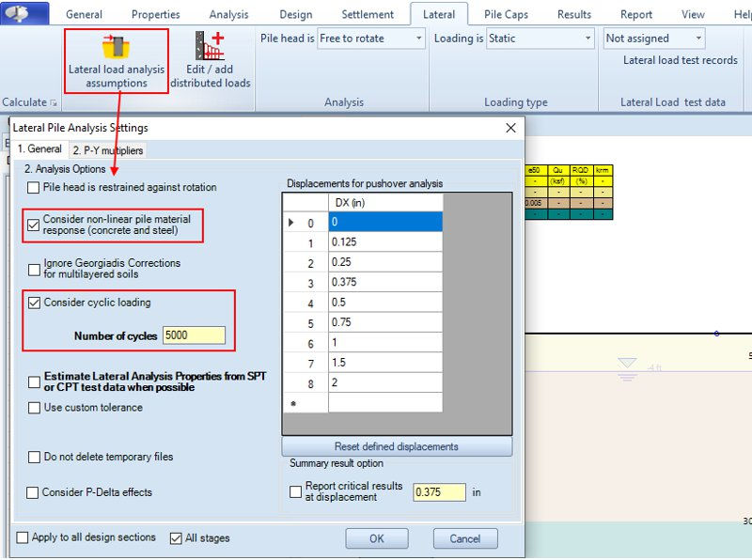Click Reset defined displacements
The height and width of the screenshot is (560, 752).
pos(397,446)
